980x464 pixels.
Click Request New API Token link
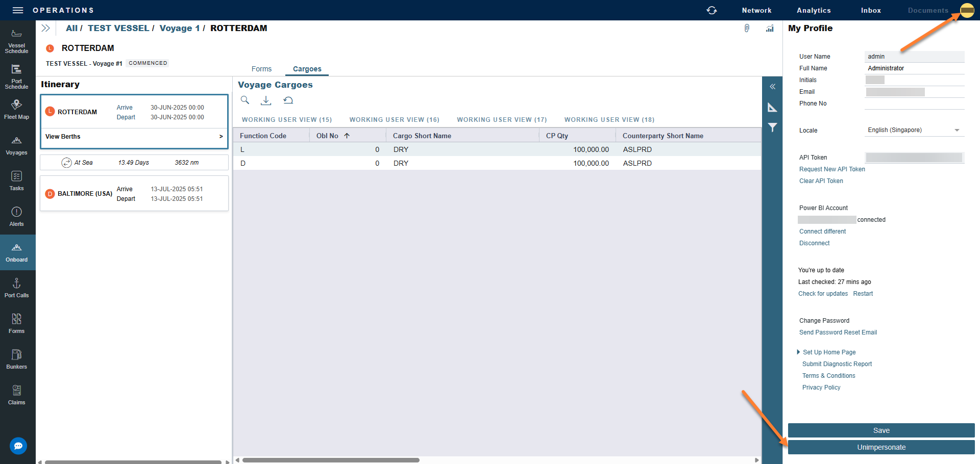(832, 169)
